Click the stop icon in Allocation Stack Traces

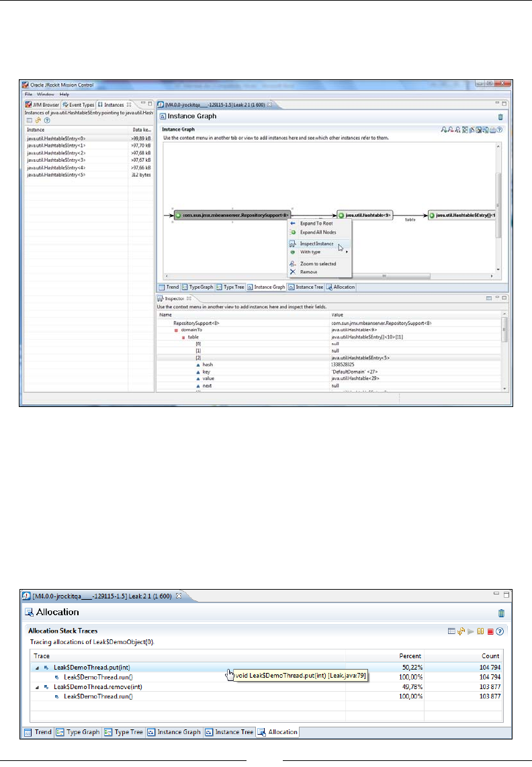(490, 631)
